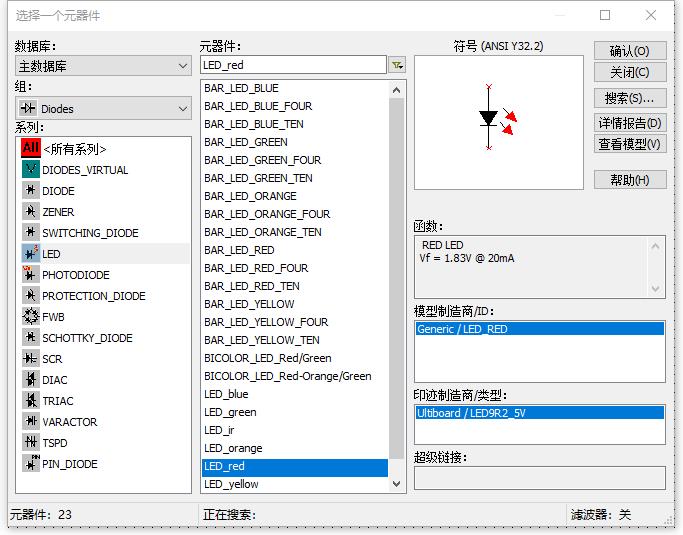Viewport: 683px width, 535px height.
Task: Click the DIODES_VIRTUAL family icon
Action: point(30,169)
